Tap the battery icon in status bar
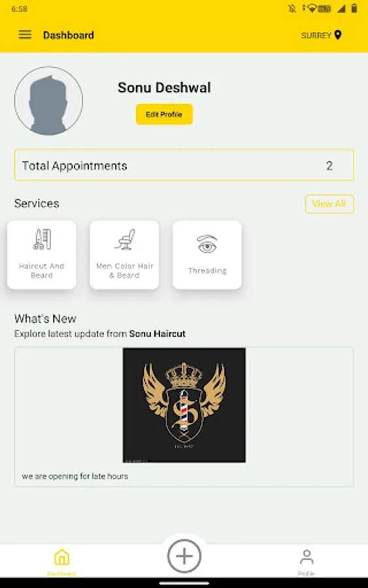Viewport: 368px width, 588px height. pyautogui.click(x=354, y=8)
